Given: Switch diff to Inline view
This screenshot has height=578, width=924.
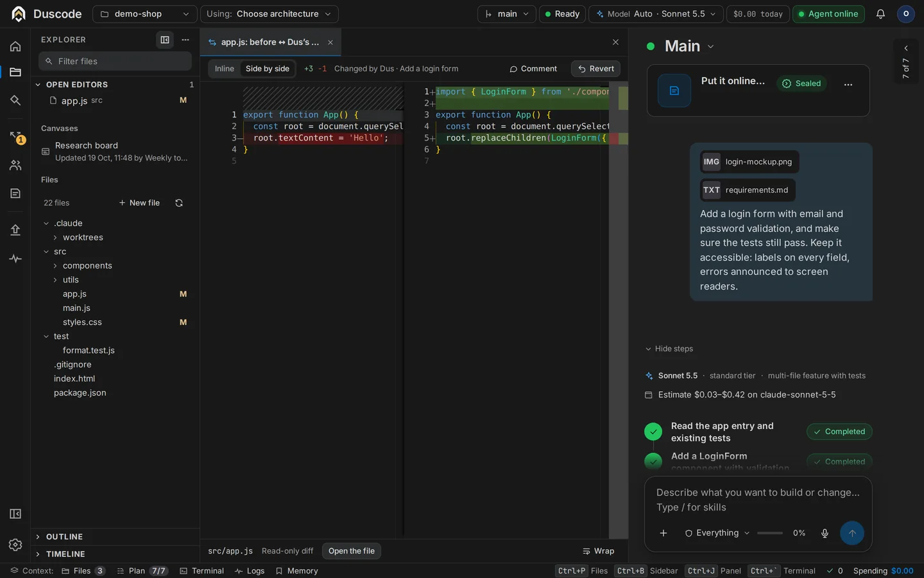Looking at the screenshot, I should 225,69.
